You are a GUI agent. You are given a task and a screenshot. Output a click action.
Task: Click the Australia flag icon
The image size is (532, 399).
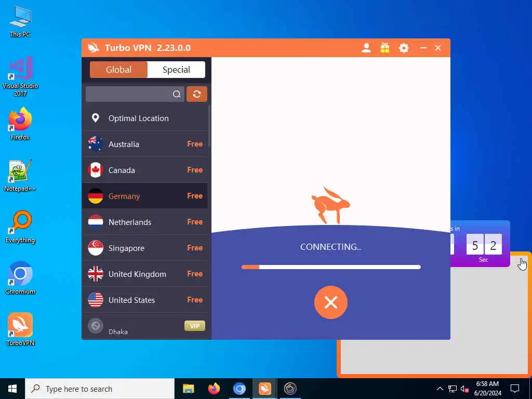click(x=96, y=144)
